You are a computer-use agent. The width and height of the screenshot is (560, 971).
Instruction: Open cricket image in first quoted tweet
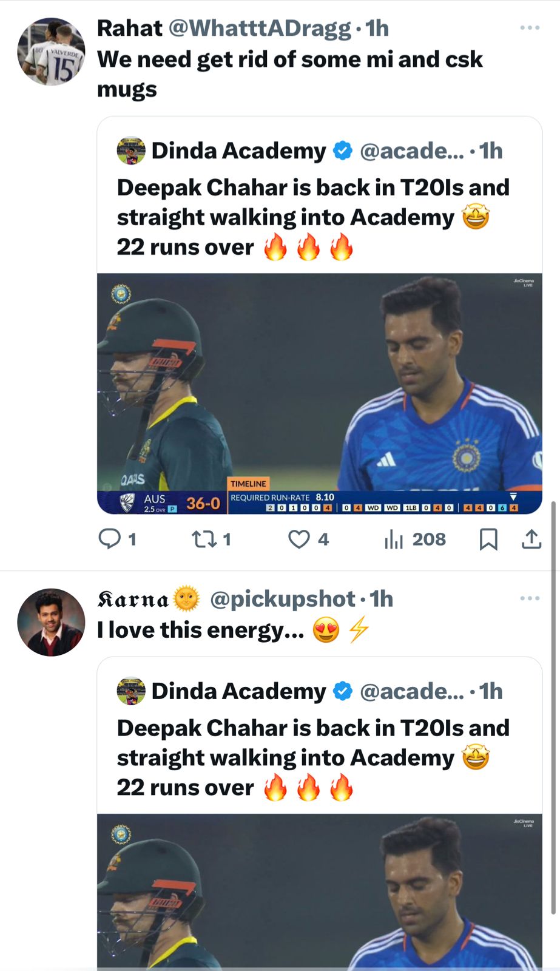point(319,393)
